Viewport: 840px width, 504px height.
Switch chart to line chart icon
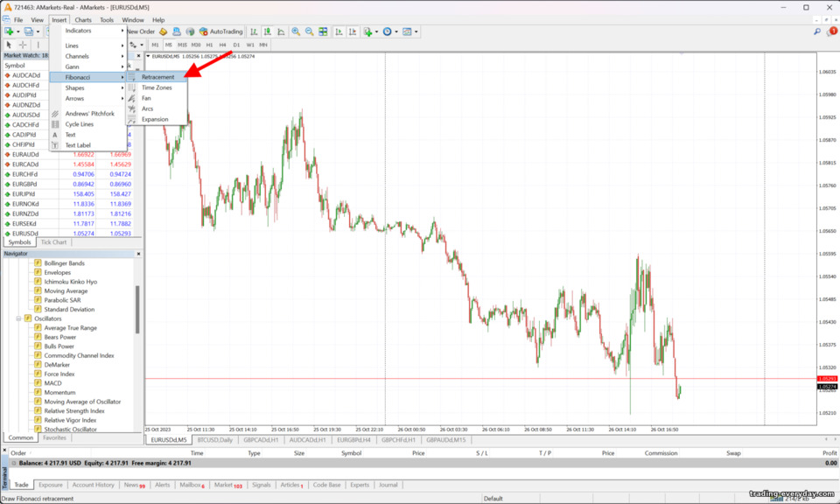pos(281,31)
